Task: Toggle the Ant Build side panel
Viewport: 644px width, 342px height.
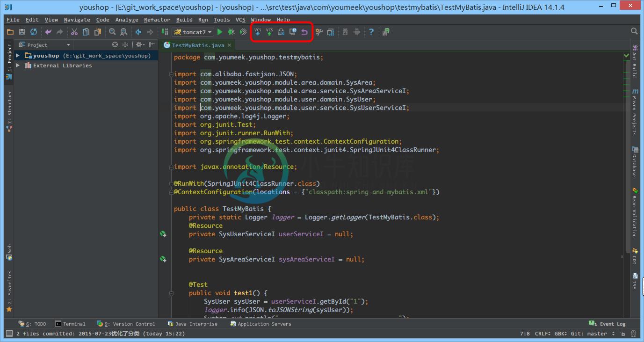Action: [x=635, y=61]
